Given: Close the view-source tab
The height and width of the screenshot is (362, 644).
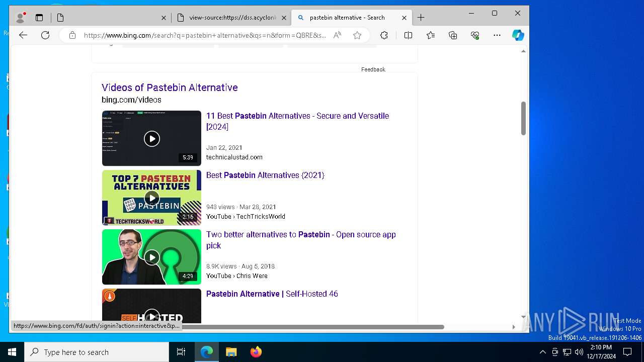Looking at the screenshot, I should pos(284,18).
